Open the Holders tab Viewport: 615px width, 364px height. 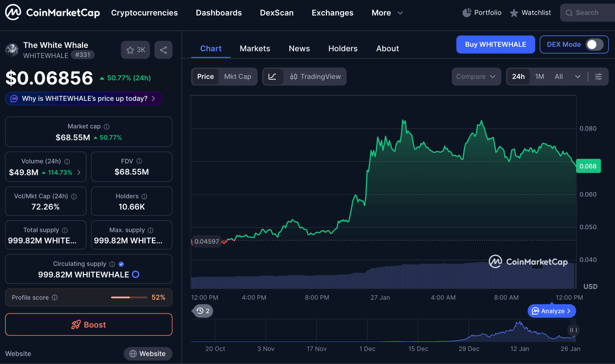tap(343, 49)
